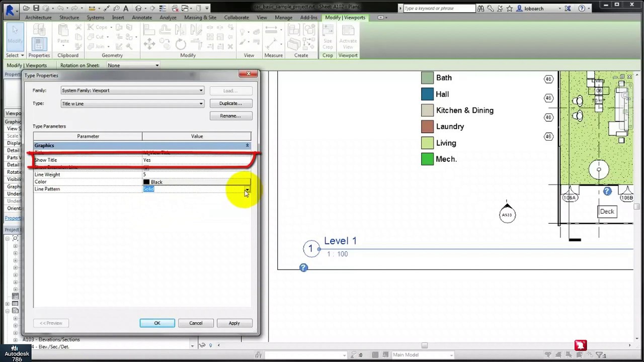Click the keyword search input field
This screenshot has height=362, width=644.
tap(439, 9)
